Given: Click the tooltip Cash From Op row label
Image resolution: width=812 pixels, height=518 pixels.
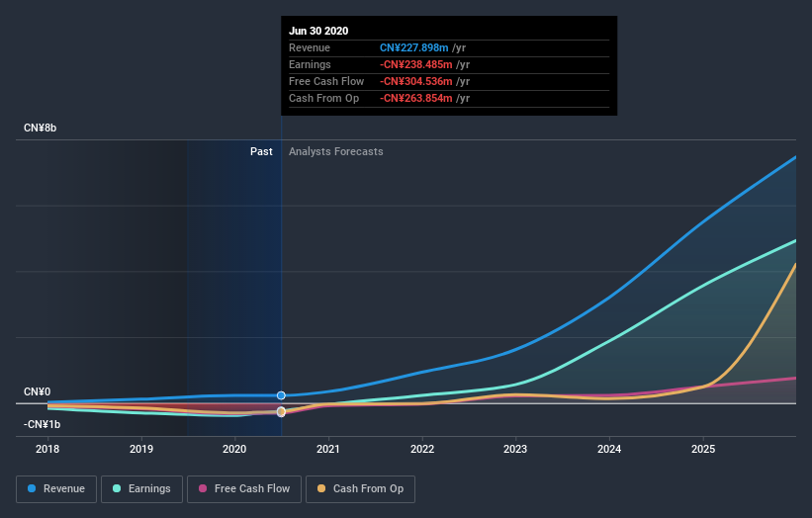Looking at the screenshot, I should (323, 98).
